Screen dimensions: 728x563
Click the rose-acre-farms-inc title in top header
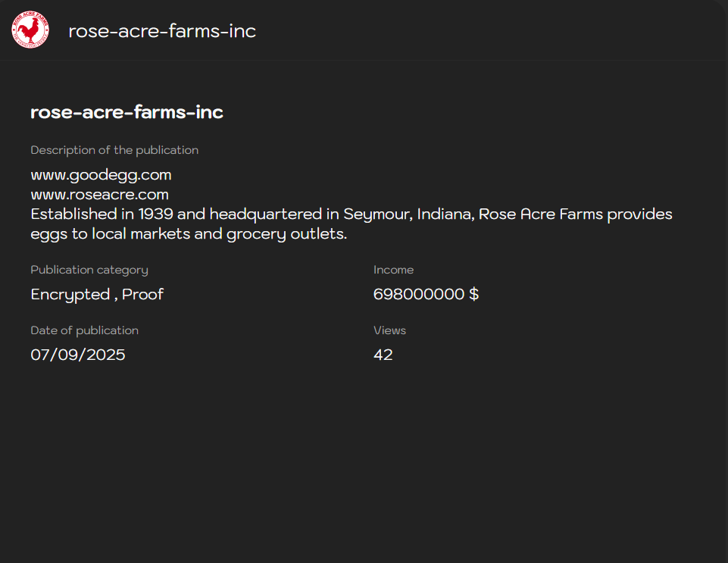click(x=162, y=31)
